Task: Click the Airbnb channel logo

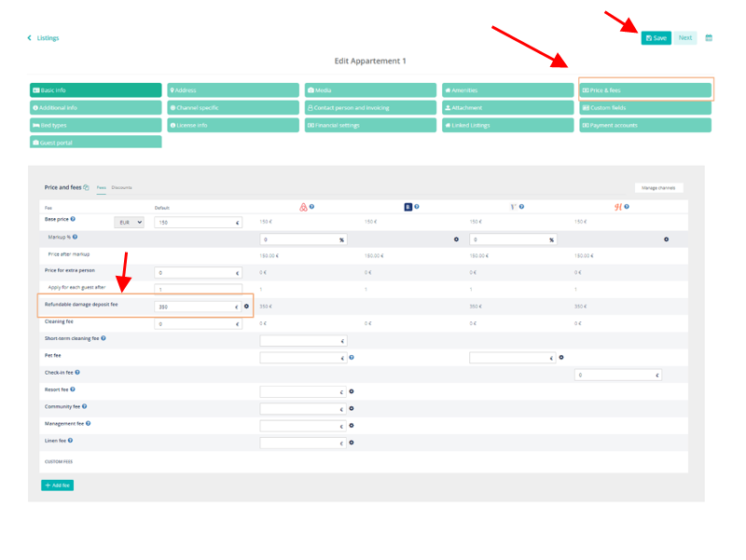Action: click(303, 207)
